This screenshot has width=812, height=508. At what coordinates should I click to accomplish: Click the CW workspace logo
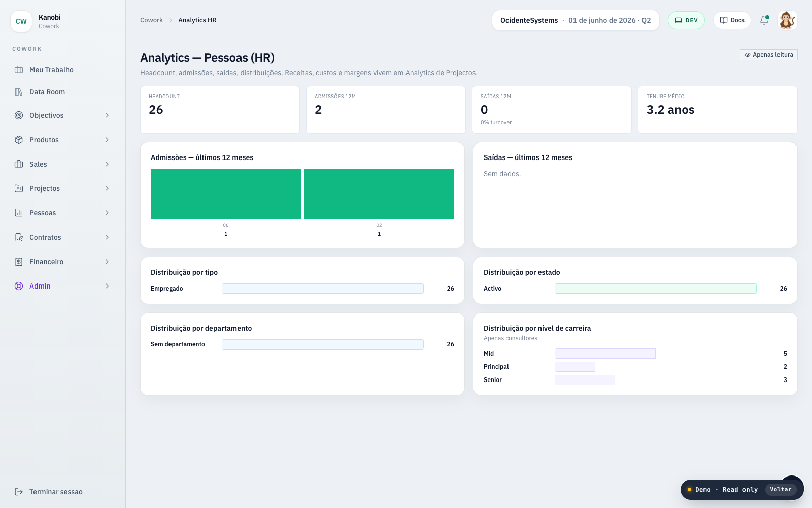pos(21,21)
